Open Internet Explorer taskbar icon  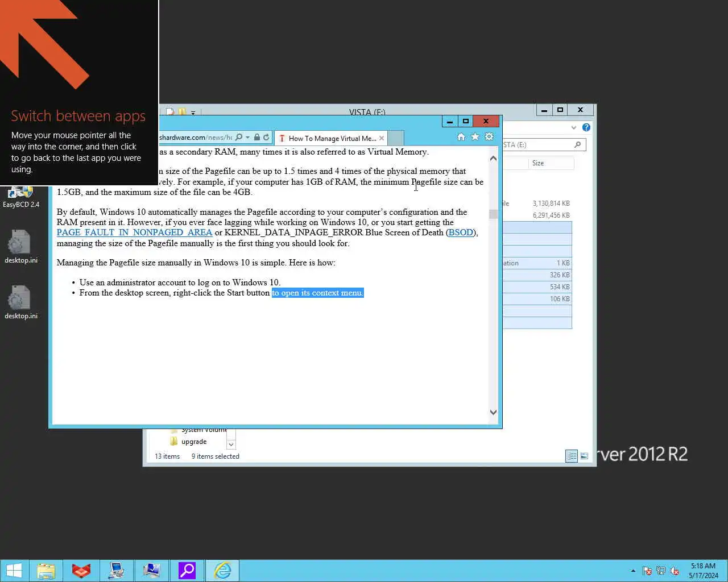222,571
